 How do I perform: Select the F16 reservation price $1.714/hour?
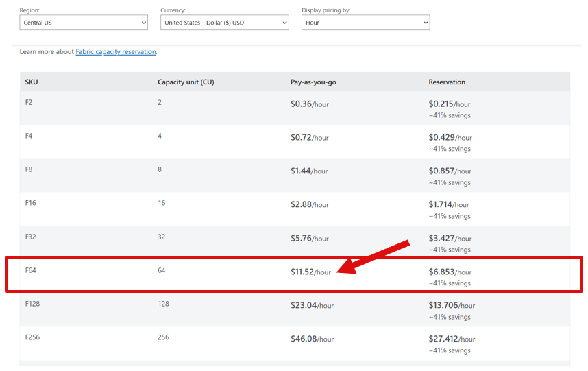point(448,204)
